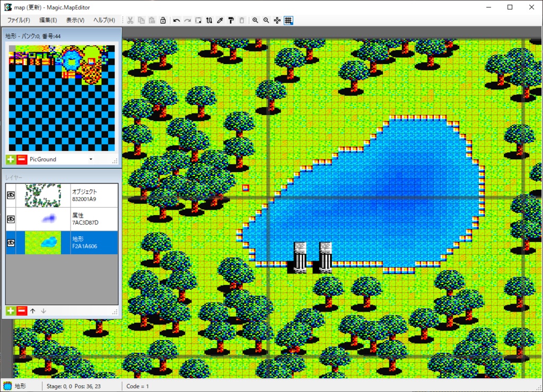The height and width of the screenshot is (392, 543).
Task: Select the オブジェクト layer thumbnail
Action: (43, 195)
